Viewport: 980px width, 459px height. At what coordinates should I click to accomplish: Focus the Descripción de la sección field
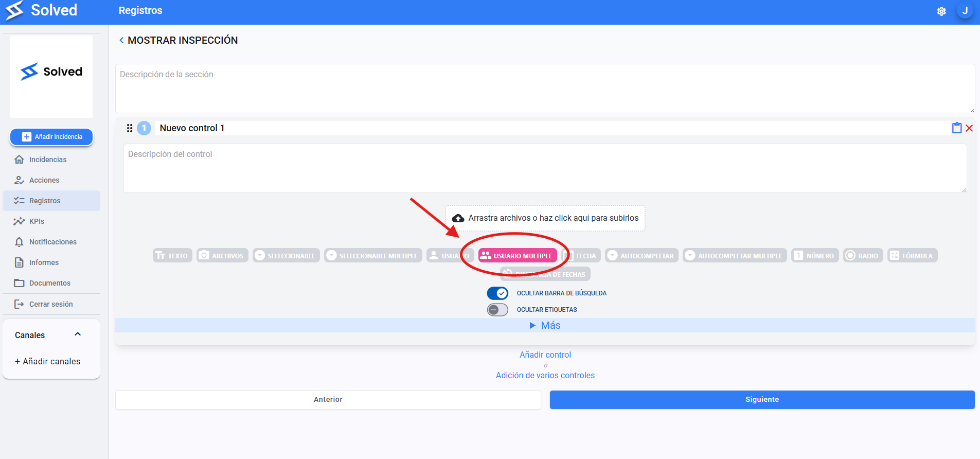(545, 89)
